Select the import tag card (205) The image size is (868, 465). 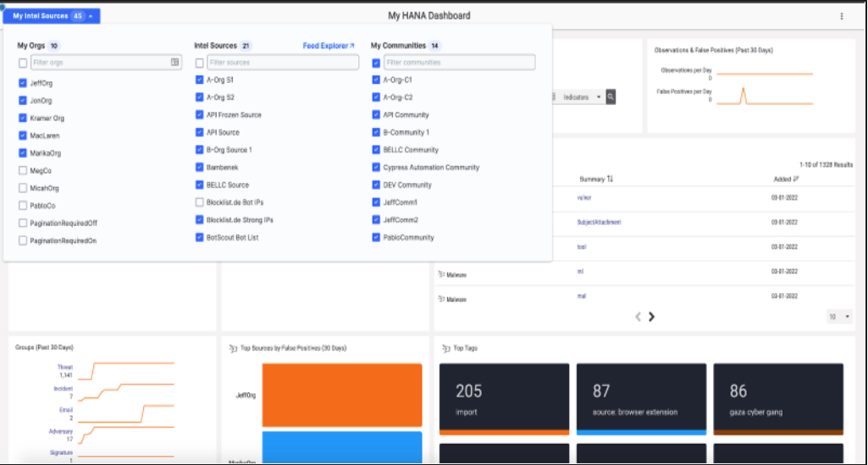pos(505,399)
